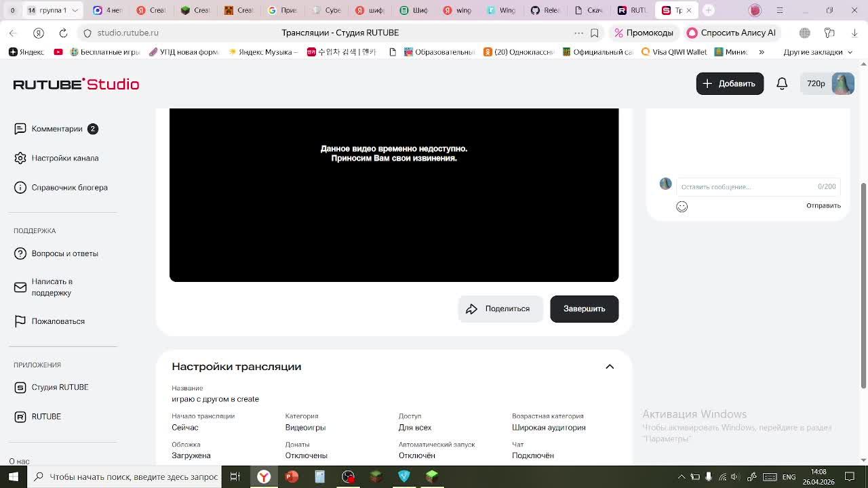Click the RUTUBE Studio logo

[76, 84]
